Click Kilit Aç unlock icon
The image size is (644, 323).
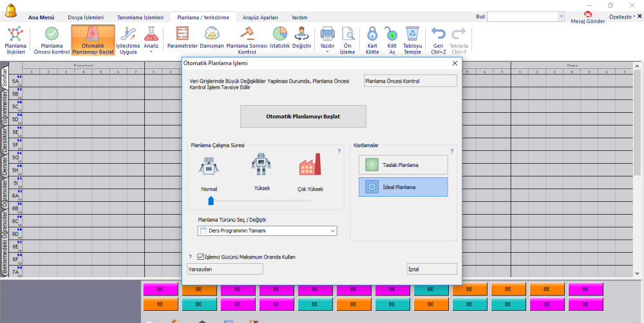(x=392, y=40)
